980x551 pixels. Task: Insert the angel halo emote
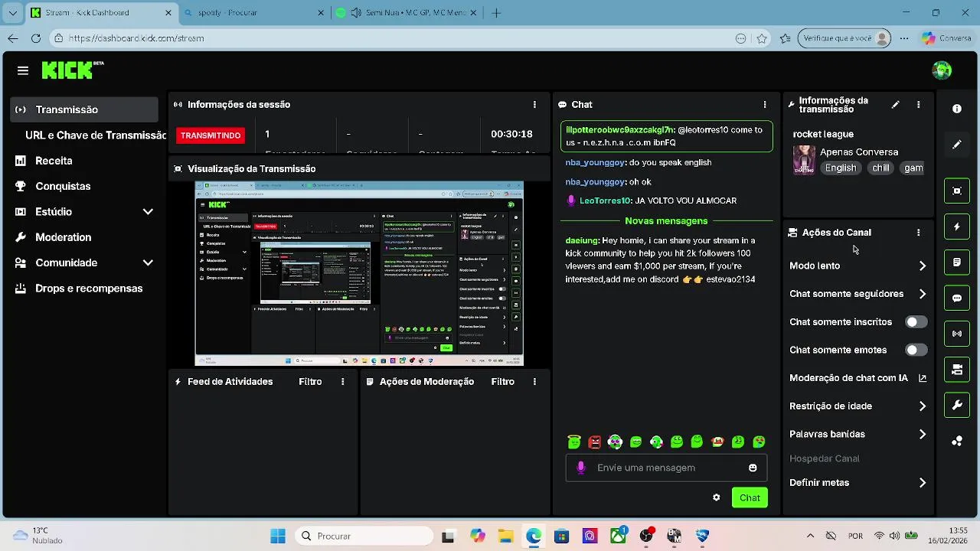coord(574,442)
